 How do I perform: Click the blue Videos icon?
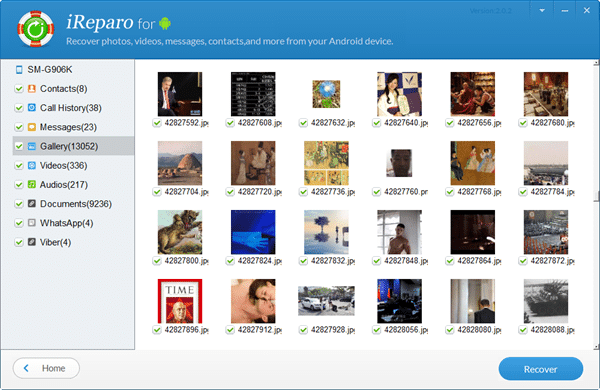point(32,165)
